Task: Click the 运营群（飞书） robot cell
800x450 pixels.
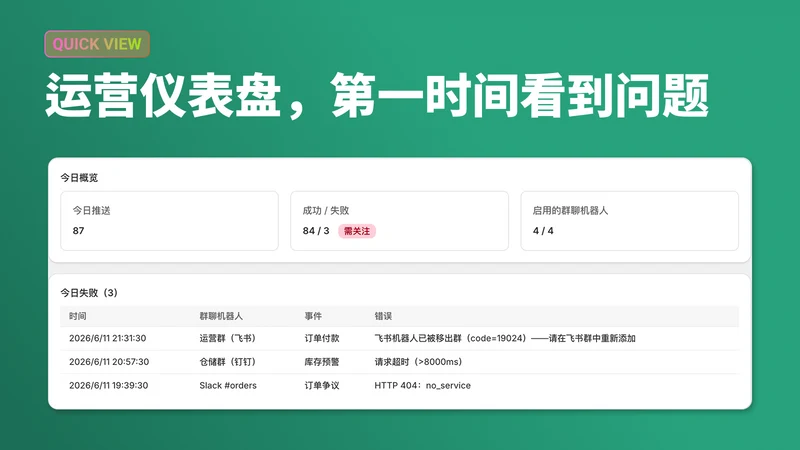Action: pos(228,338)
